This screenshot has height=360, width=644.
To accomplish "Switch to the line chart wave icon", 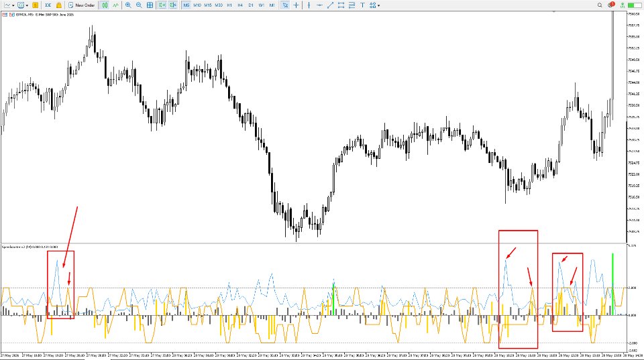I will pyautogui.click(x=116, y=5).
